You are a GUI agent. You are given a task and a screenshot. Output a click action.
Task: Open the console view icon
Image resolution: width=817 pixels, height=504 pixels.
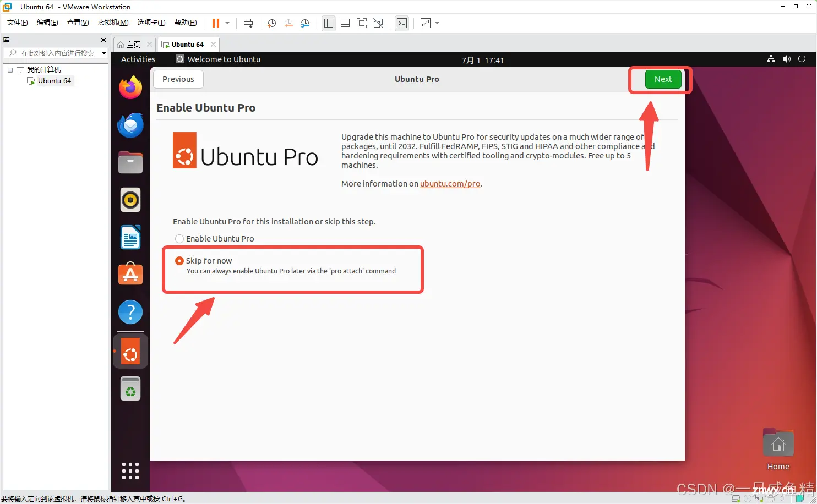tap(402, 23)
